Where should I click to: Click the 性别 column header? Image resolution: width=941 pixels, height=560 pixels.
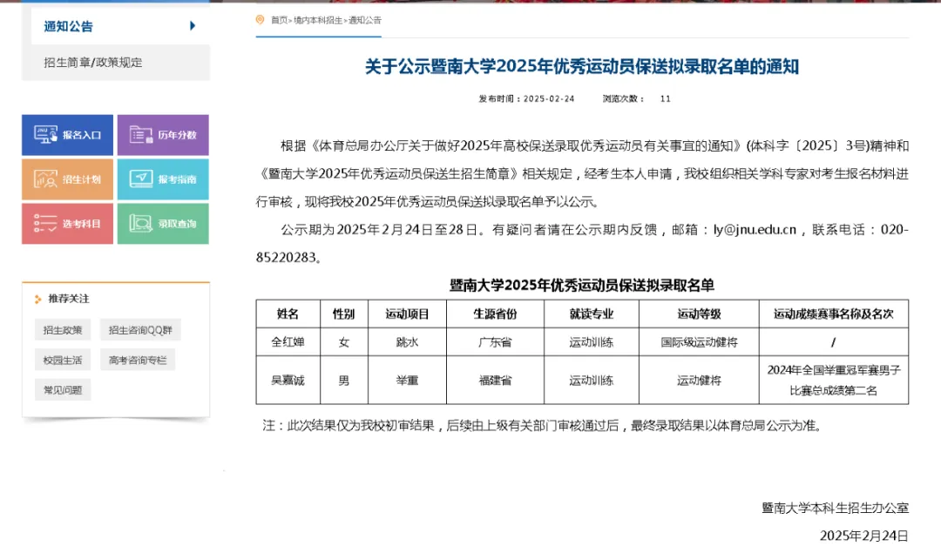click(x=344, y=314)
